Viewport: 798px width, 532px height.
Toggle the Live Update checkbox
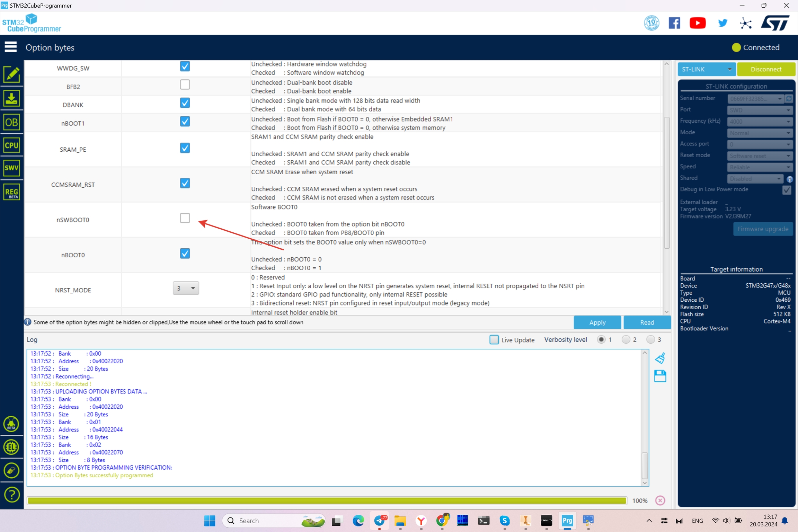pyautogui.click(x=494, y=339)
